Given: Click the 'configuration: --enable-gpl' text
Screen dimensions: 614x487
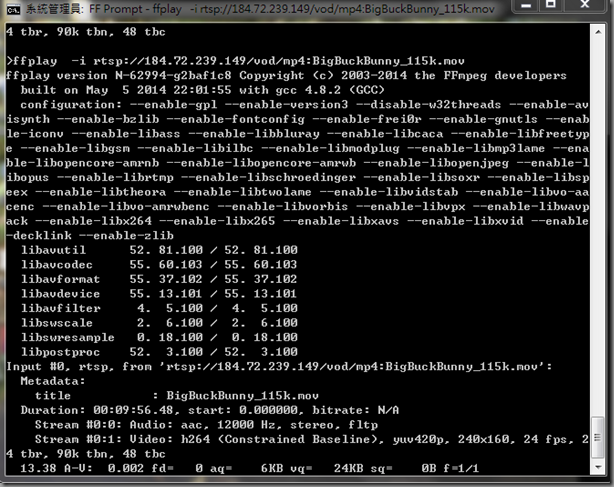Looking at the screenshot, I should 119,105.
